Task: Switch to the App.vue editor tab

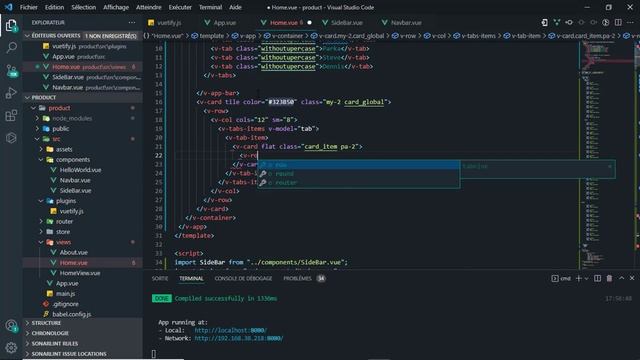Action: (x=220, y=22)
